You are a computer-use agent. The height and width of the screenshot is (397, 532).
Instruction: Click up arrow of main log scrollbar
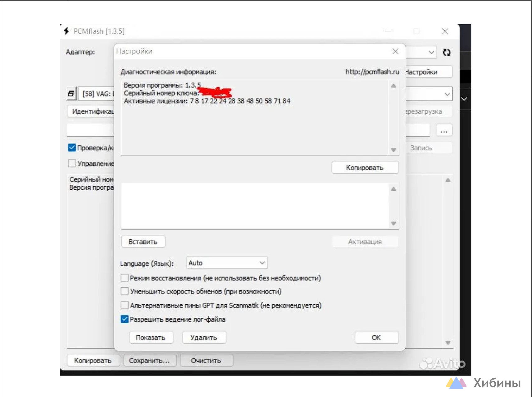click(448, 180)
